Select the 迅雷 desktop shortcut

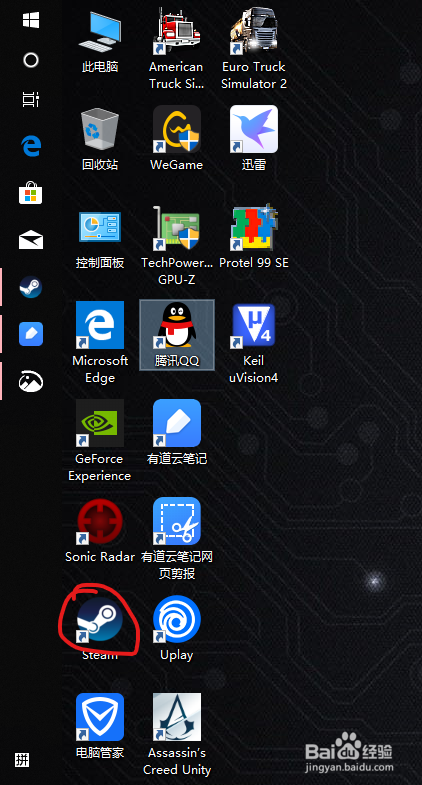[254, 138]
